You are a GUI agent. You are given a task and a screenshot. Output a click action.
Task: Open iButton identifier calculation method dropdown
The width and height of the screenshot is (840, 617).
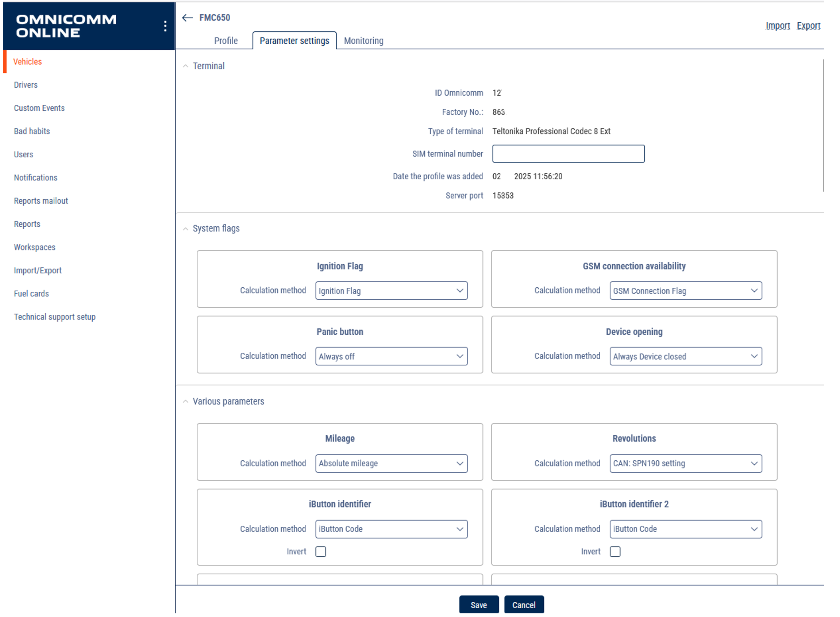tap(391, 529)
